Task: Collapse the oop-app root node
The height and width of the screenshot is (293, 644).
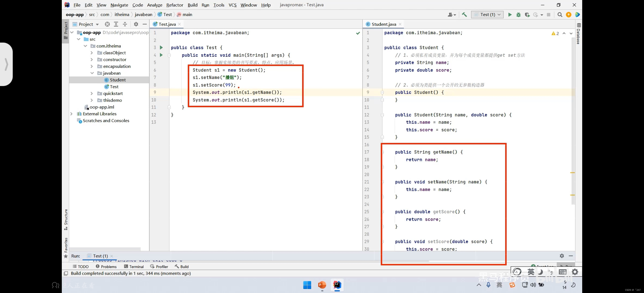Action: point(72,32)
